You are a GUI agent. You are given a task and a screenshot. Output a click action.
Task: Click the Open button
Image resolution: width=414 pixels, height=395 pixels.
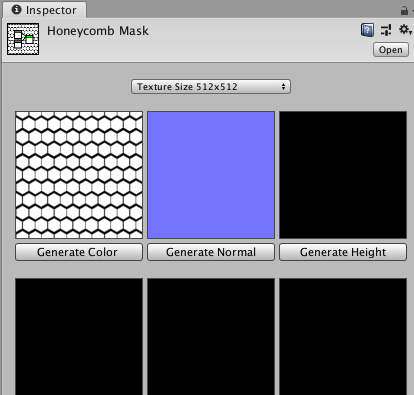click(x=391, y=50)
